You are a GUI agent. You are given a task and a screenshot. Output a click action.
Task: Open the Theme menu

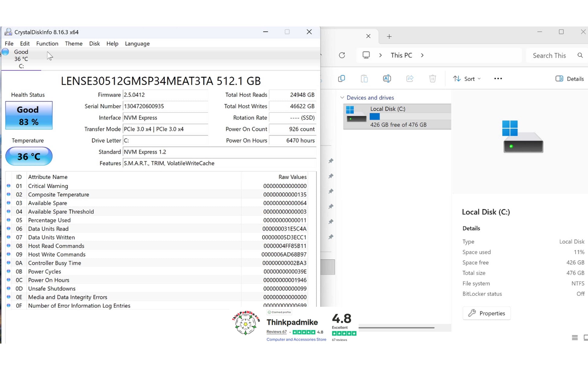(x=73, y=44)
